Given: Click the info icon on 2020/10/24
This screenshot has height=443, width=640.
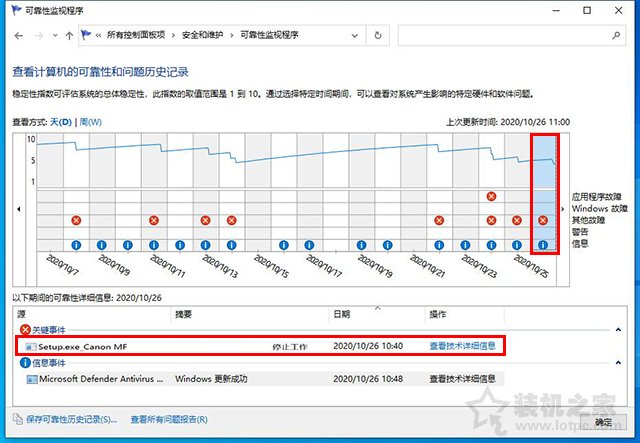Looking at the screenshot, I should [491, 245].
